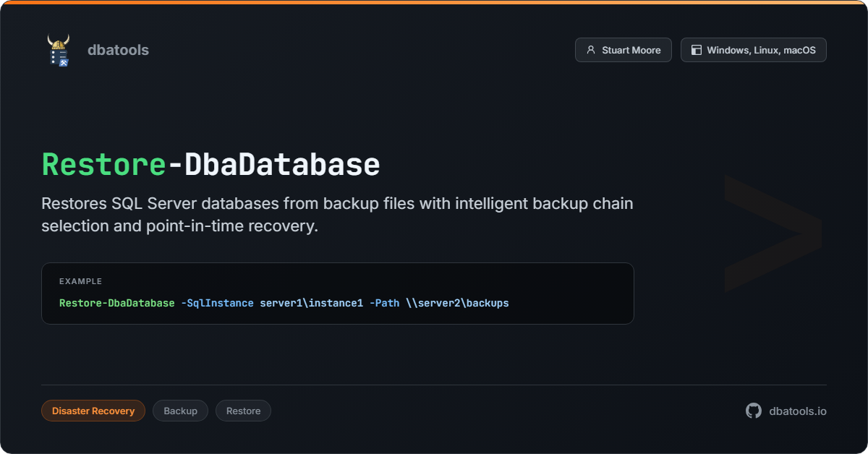Click the -SqlInstance parameter in the code
The image size is (868, 454).
pos(217,303)
